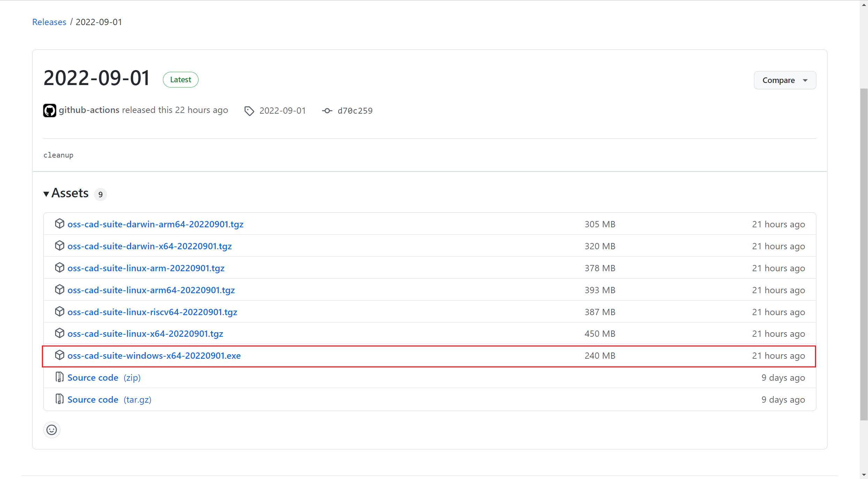The width and height of the screenshot is (868, 479).
Task: Click the '22 hours ago' release timestamp
Action: coord(201,110)
